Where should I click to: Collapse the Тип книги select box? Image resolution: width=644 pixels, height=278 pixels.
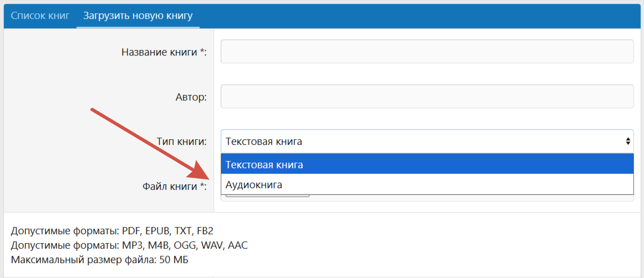pyautogui.click(x=427, y=141)
